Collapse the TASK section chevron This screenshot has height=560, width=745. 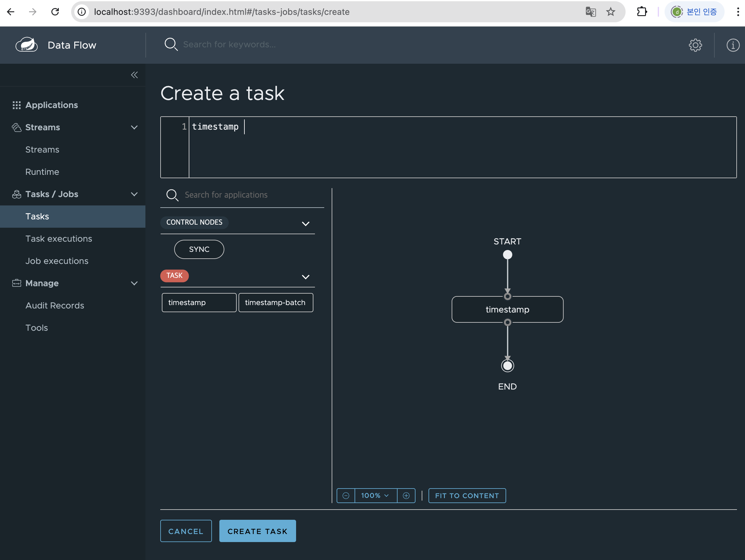pyautogui.click(x=305, y=277)
